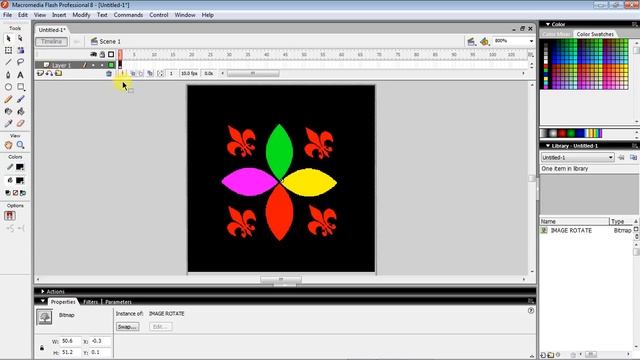Expand the Actions panel

(42, 291)
